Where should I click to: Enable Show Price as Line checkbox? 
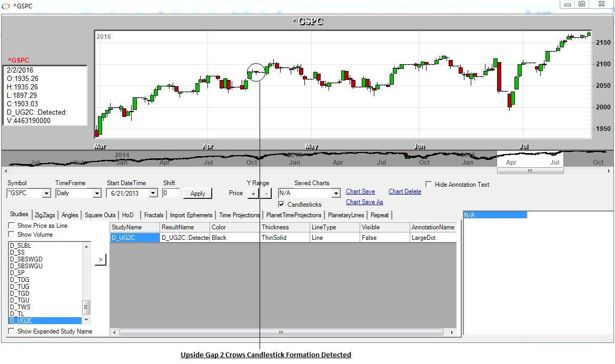(x=12, y=226)
